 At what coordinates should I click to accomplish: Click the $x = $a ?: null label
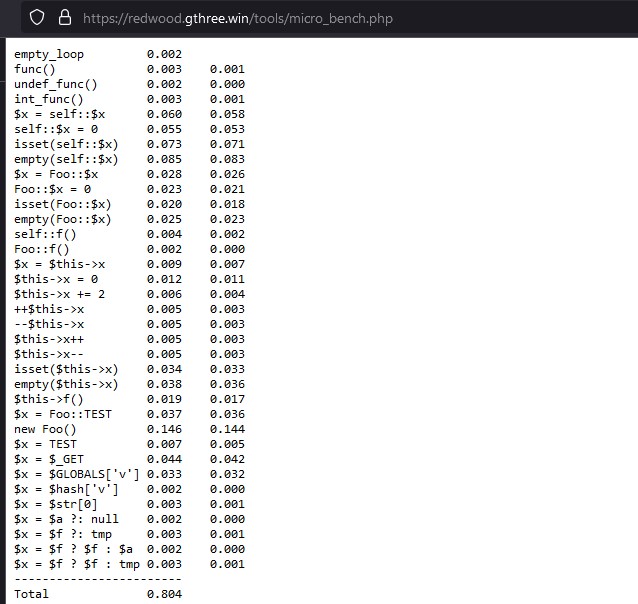coord(66,519)
